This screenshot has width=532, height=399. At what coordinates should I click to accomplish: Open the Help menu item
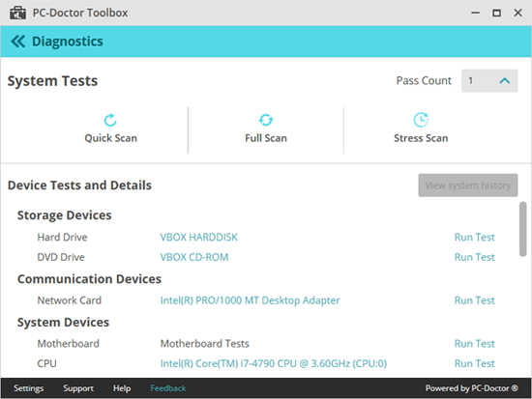point(122,388)
